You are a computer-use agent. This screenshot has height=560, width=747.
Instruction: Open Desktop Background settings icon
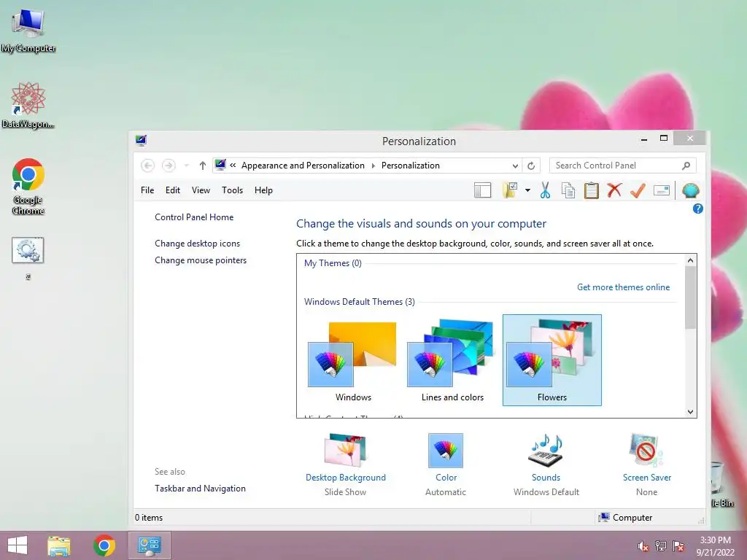coord(345,451)
